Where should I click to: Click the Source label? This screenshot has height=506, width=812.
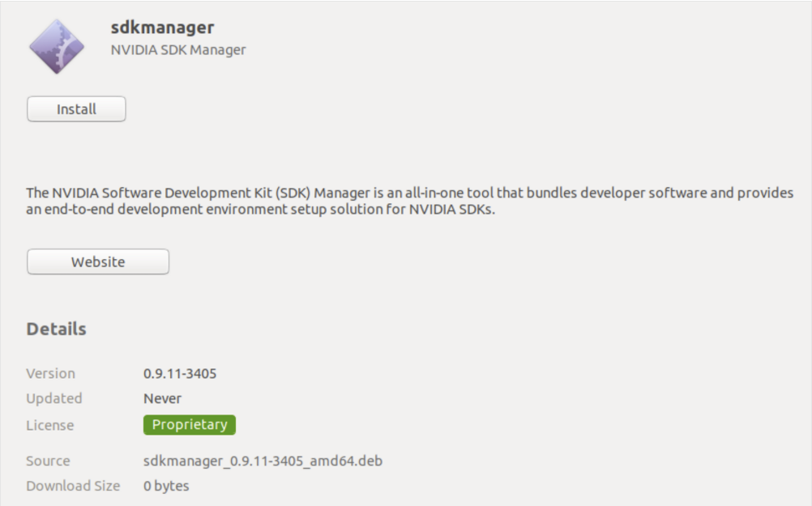pos(48,461)
